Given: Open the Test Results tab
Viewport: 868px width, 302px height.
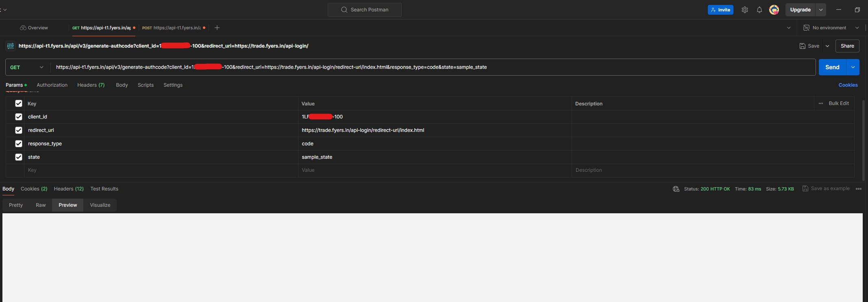Looking at the screenshot, I should pos(104,189).
